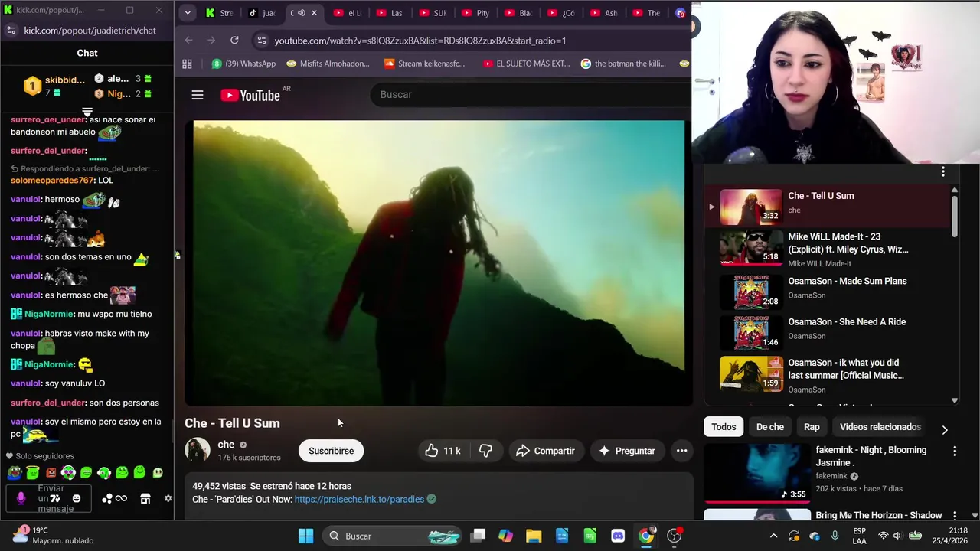The image size is (980, 551).
Task: Insert the Pepe laughing emote in chat
Action: point(15,473)
